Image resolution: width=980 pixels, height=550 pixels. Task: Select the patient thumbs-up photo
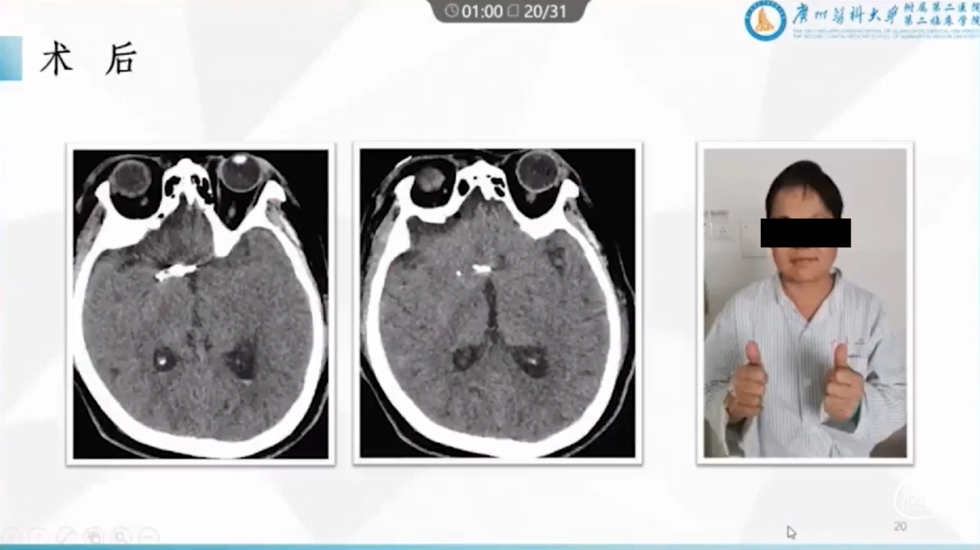tap(805, 303)
